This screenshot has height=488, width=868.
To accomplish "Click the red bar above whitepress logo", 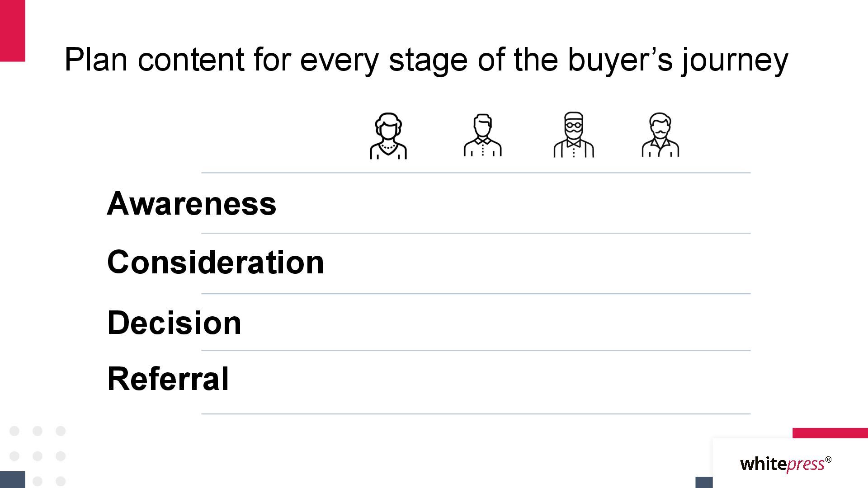I will pyautogui.click(x=830, y=433).
